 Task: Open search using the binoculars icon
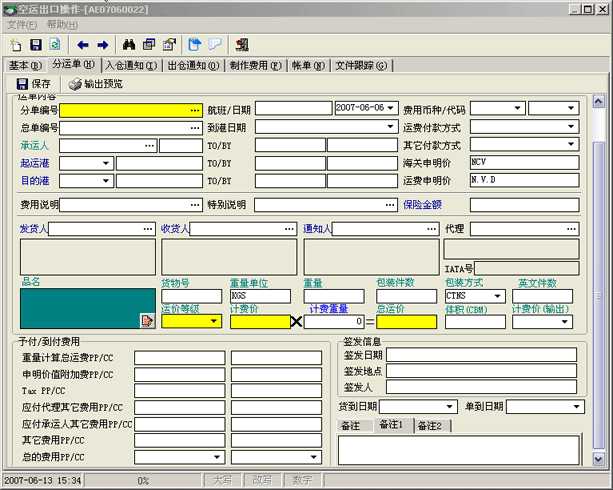pyautogui.click(x=129, y=45)
